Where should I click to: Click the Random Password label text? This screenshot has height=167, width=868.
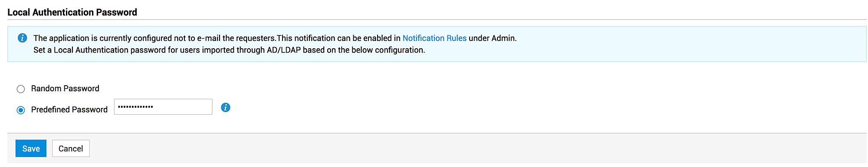tap(65, 88)
